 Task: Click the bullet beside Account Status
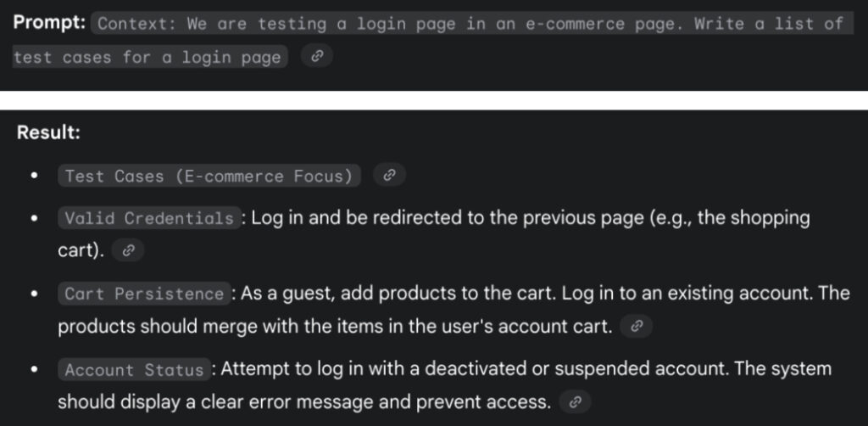click(34, 370)
